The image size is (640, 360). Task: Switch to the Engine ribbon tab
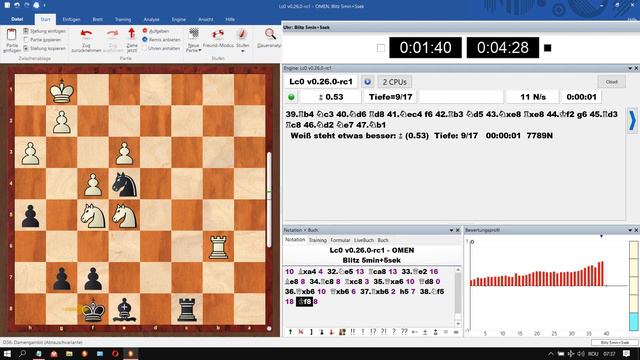(x=178, y=19)
